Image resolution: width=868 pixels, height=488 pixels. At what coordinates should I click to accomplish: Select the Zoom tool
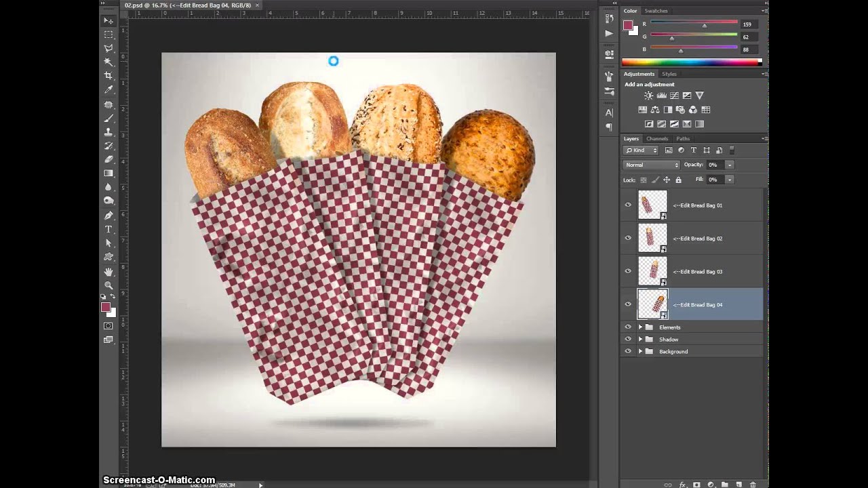point(108,285)
